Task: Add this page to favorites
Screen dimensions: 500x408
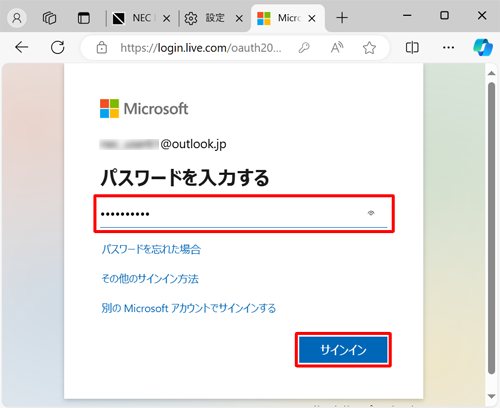Action: 369,48
